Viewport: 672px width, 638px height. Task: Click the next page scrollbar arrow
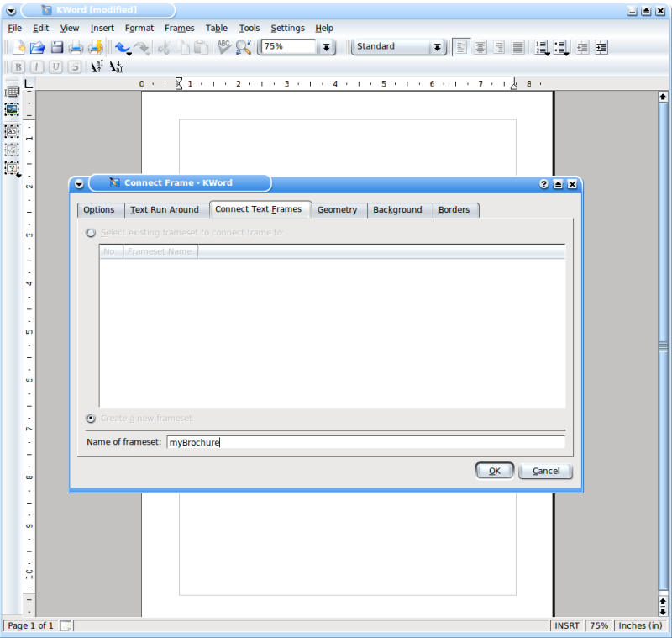[x=663, y=611]
